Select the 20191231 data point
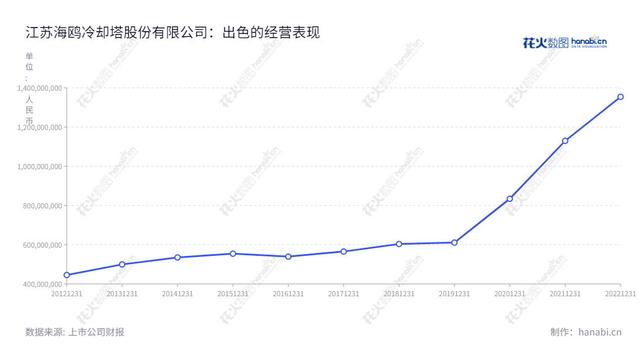644x363 pixels. [454, 243]
